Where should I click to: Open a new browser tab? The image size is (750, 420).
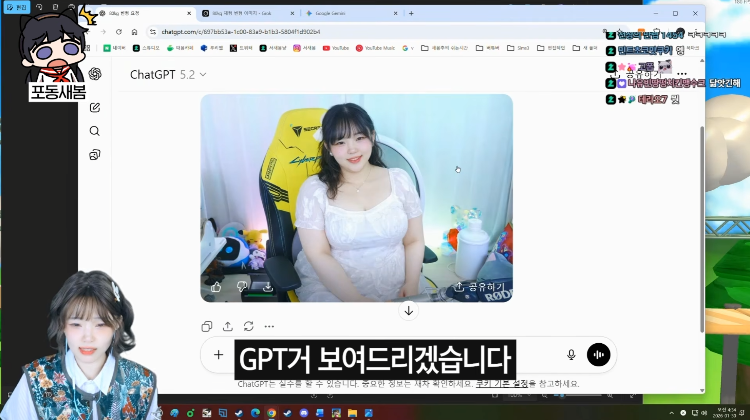411,13
